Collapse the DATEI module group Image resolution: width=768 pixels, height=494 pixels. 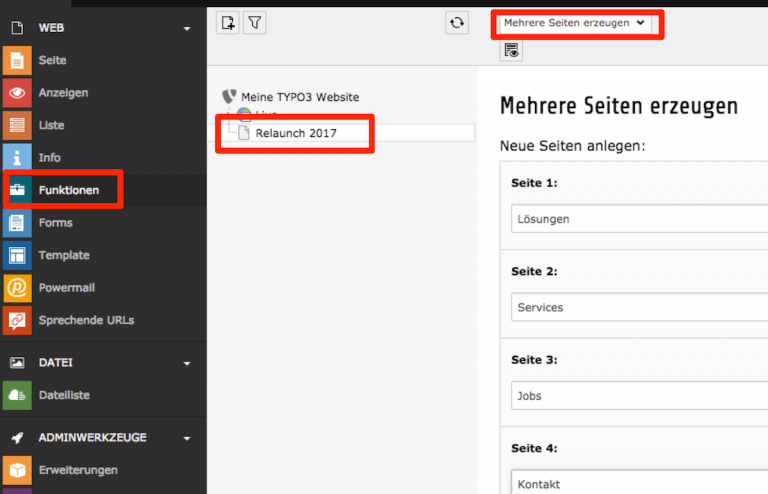tap(187, 363)
